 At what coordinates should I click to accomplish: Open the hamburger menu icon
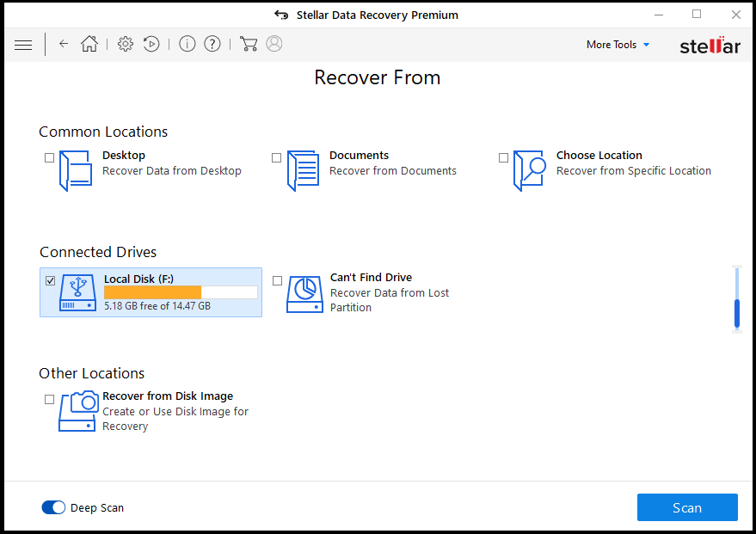point(23,45)
